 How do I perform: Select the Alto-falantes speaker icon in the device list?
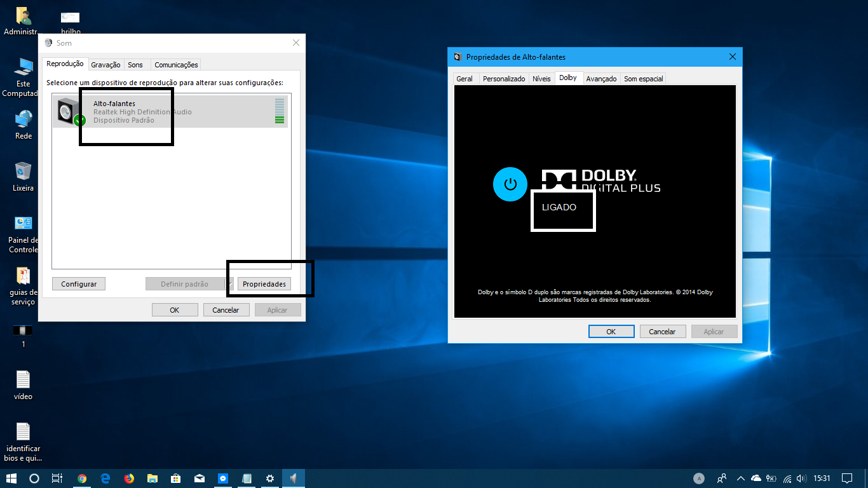coord(70,112)
